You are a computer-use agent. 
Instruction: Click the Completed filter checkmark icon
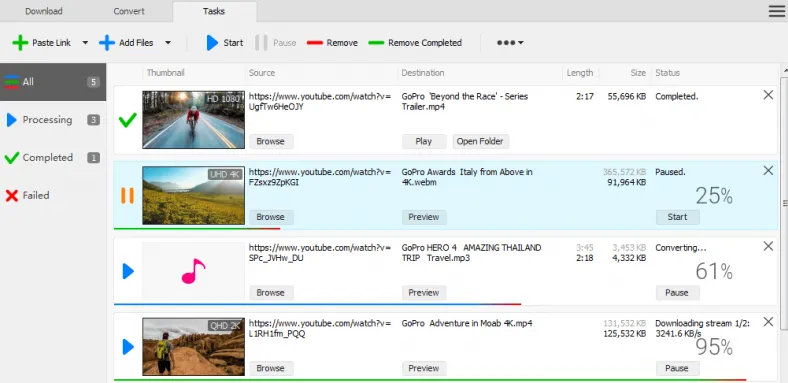point(12,158)
